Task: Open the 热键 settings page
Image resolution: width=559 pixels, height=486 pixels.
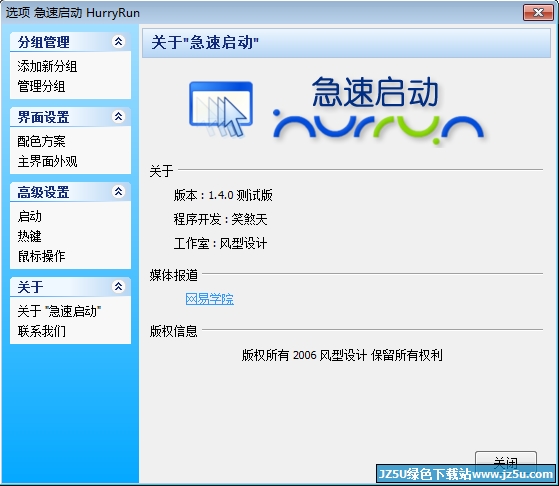Action: point(30,236)
